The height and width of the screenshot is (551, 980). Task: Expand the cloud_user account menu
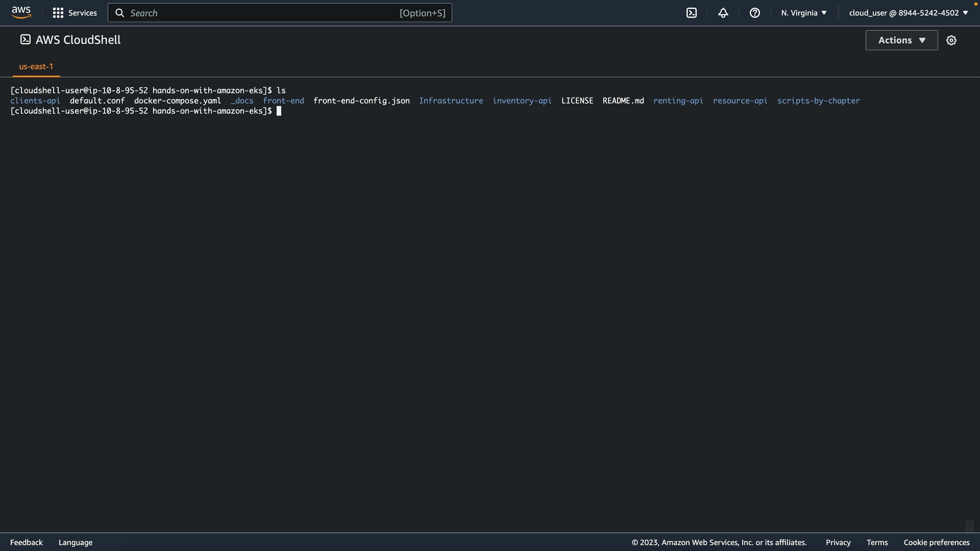908,13
